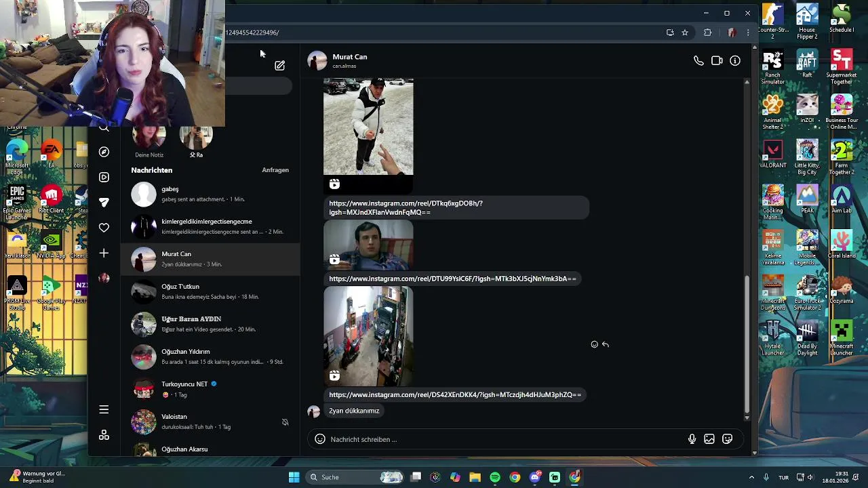Play the man on couch reel thumbnail
The image size is (868, 488).
point(368,245)
